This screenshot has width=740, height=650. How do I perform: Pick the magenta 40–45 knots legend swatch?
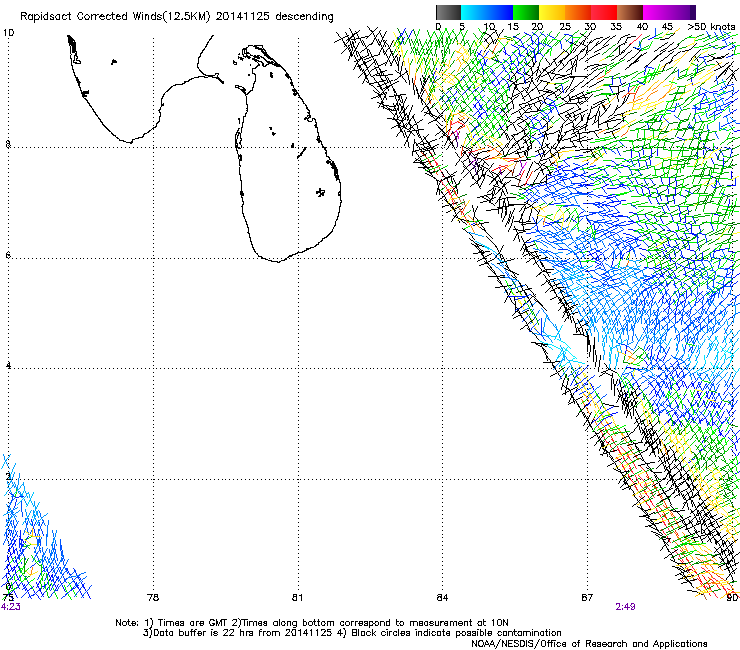[x=656, y=12]
